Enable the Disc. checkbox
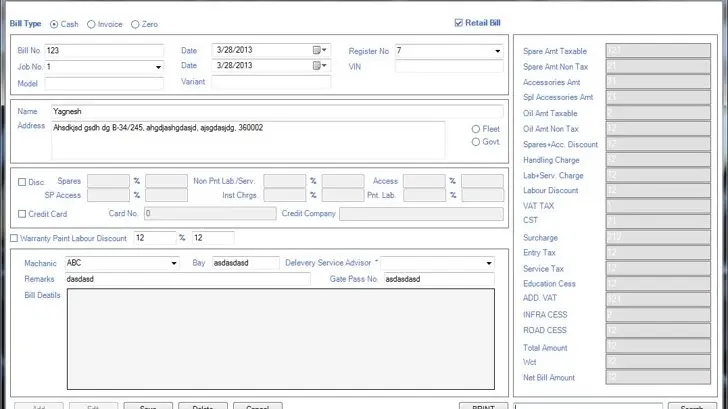The width and height of the screenshot is (728, 409). click(x=22, y=182)
